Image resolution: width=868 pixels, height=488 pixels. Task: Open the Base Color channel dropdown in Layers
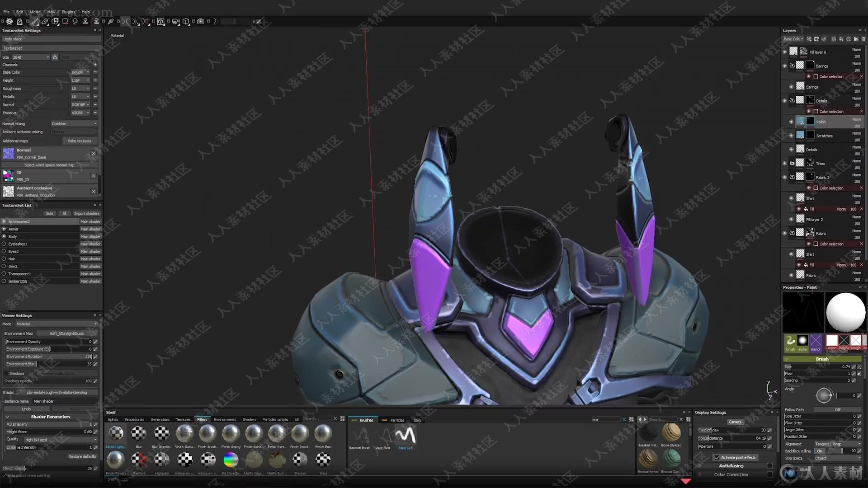point(793,39)
